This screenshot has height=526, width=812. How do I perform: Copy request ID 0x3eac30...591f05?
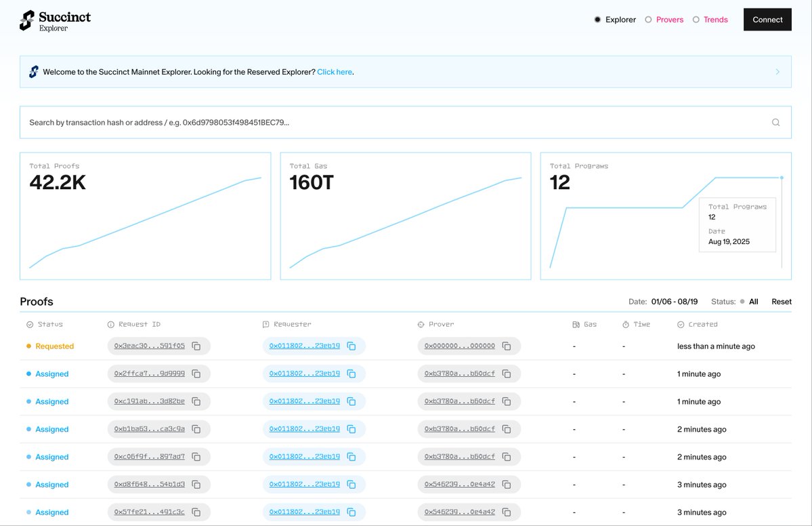(x=196, y=346)
